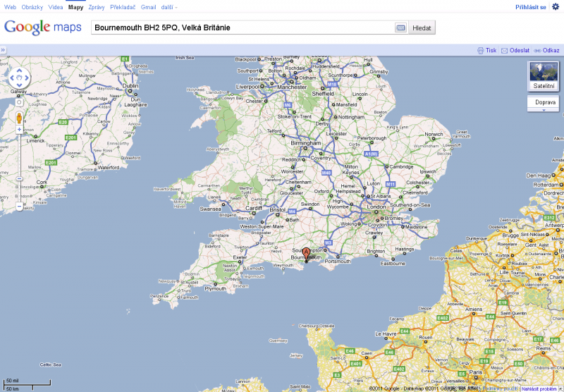Click the Přihlásit se sign-in link
Viewport: 564px width, 392px height.
[x=531, y=7]
